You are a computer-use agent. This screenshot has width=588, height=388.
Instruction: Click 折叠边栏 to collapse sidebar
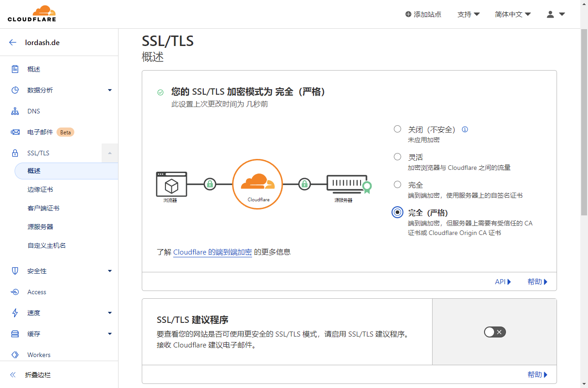point(38,375)
